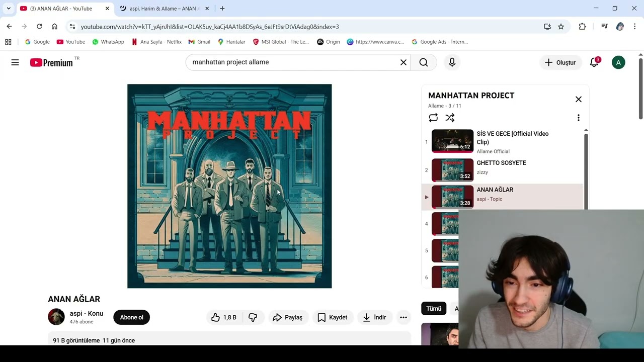
Task: Open more actions ellipsis under video
Action: 404,317
